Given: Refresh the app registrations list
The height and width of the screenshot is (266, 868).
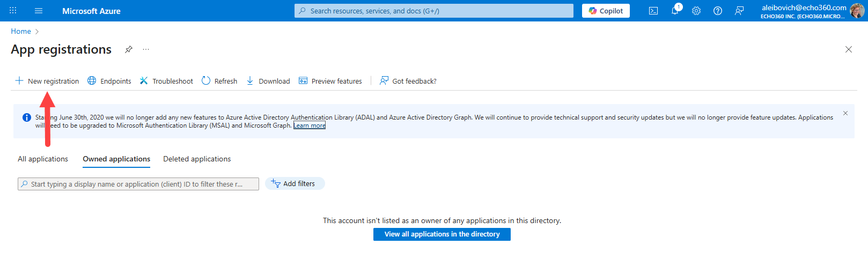Looking at the screenshot, I should (219, 81).
